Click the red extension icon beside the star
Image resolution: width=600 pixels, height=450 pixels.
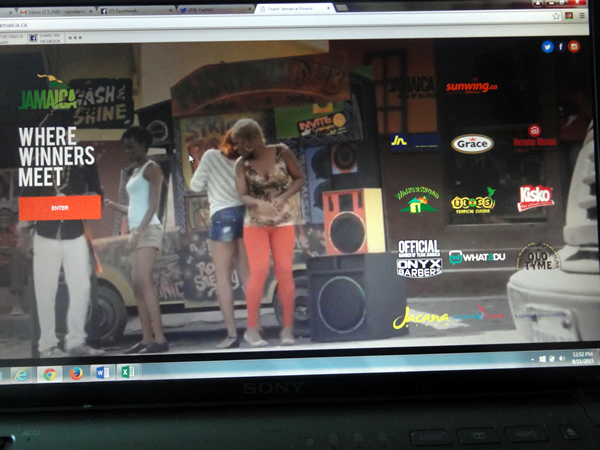(x=569, y=16)
